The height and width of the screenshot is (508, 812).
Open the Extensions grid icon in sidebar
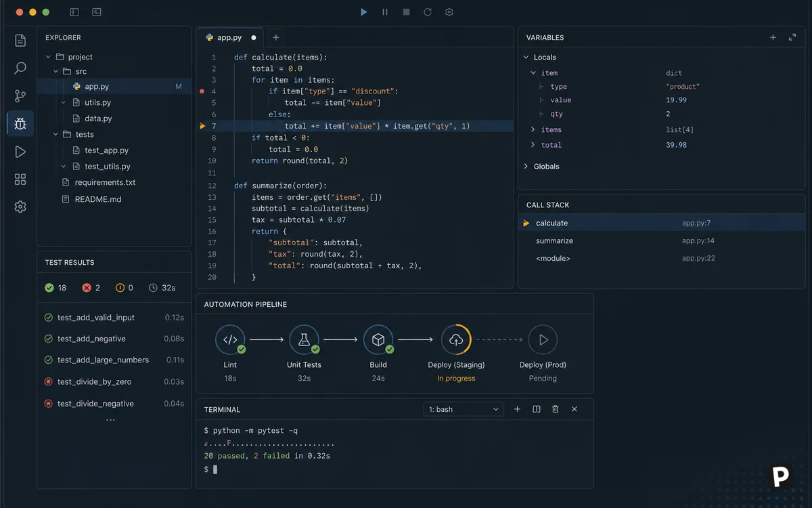point(20,179)
